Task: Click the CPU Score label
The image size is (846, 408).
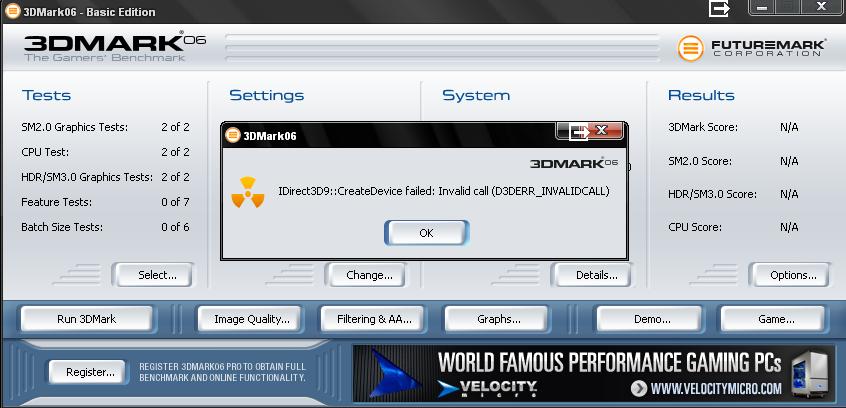Action: tap(695, 227)
